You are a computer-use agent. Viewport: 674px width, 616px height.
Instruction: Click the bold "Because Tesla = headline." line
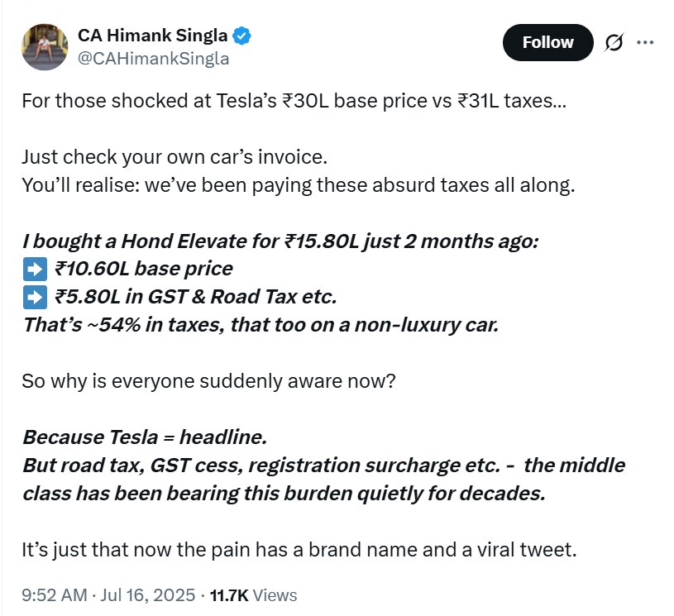(145, 437)
